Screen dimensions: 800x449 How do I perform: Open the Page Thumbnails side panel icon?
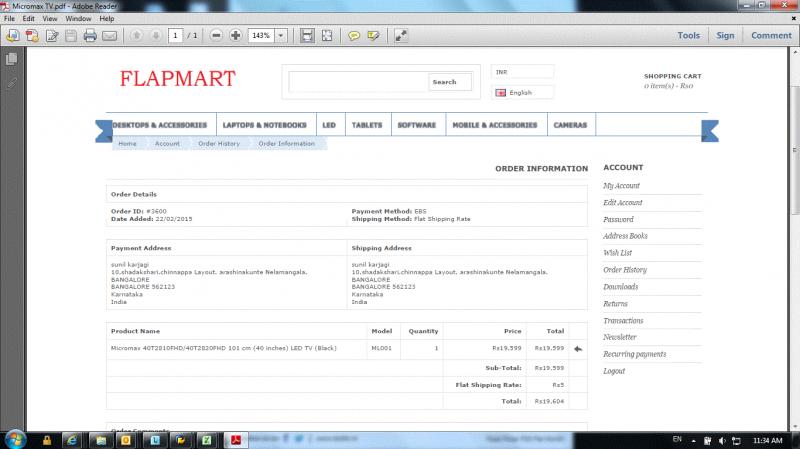click(x=11, y=59)
